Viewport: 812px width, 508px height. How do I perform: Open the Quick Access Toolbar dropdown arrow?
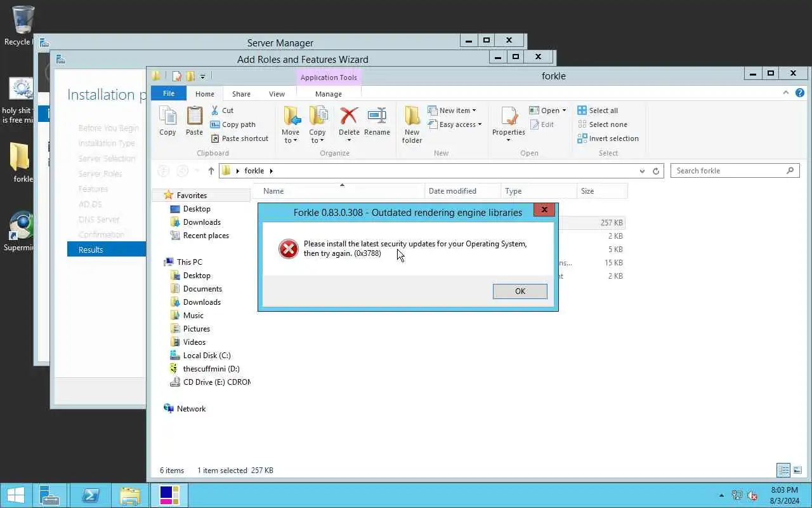(202, 76)
